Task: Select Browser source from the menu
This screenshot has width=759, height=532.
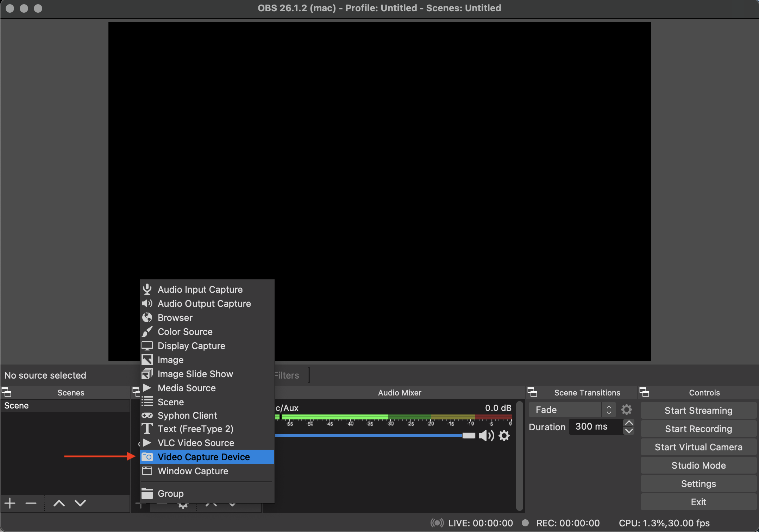Action: click(x=207, y=317)
